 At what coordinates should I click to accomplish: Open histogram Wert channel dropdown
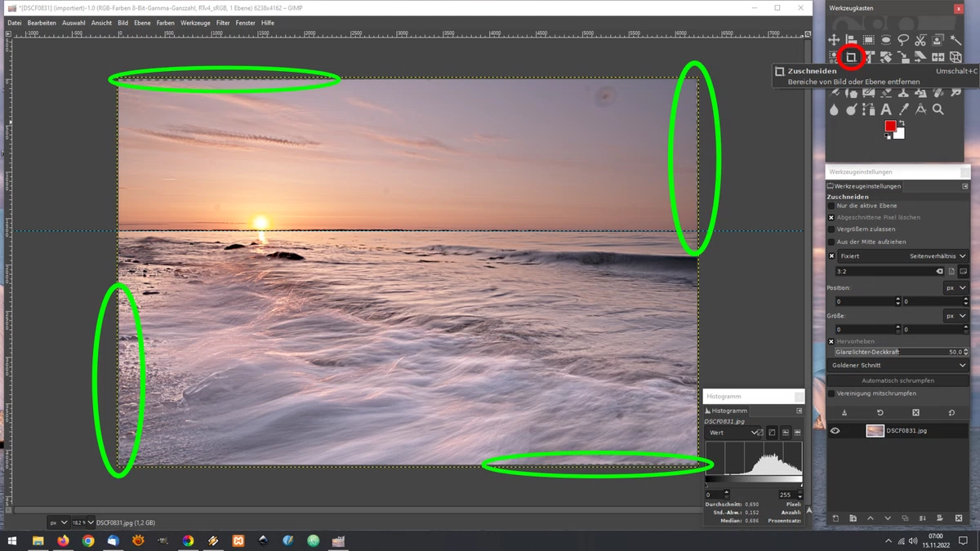(x=734, y=433)
